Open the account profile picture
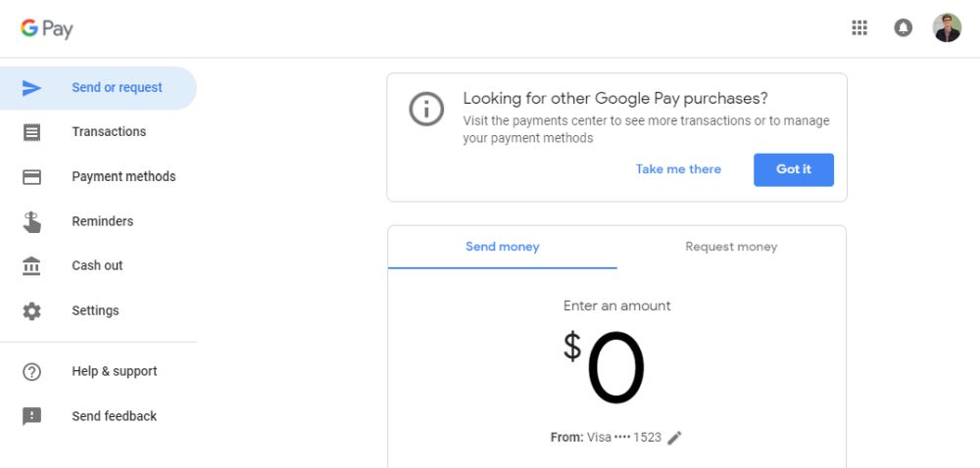Screen dimensions: 980x468 947,28
